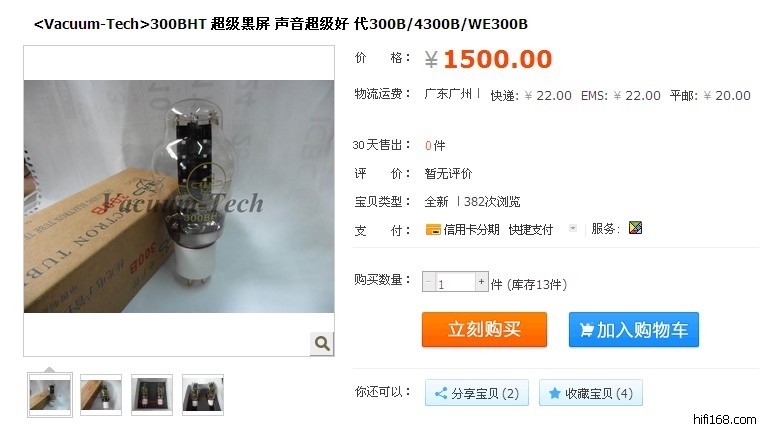Click the cart icon in 加入购物车
The width and height of the screenshot is (767, 432).
(x=587, y=330)
